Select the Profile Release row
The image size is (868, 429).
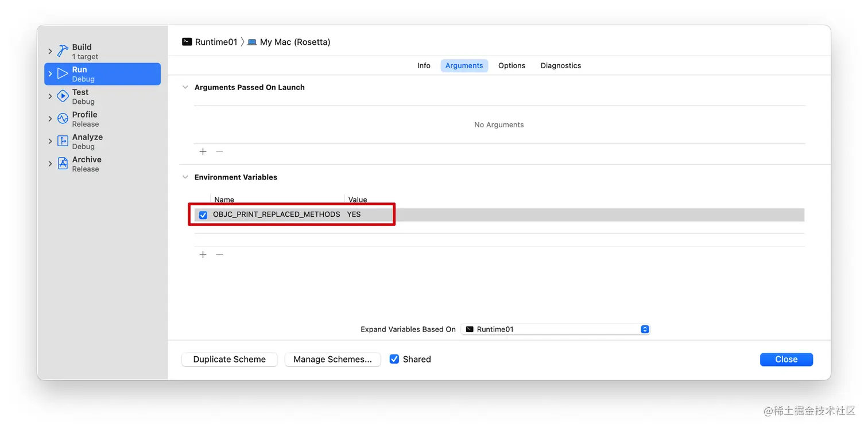click(102, 119)
